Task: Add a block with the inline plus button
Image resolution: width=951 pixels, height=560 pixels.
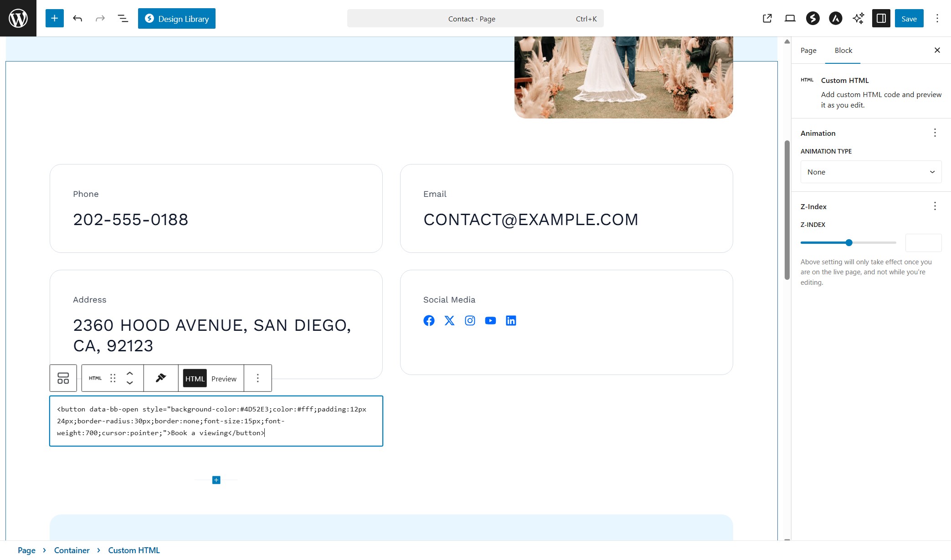Action: (216, 480)
